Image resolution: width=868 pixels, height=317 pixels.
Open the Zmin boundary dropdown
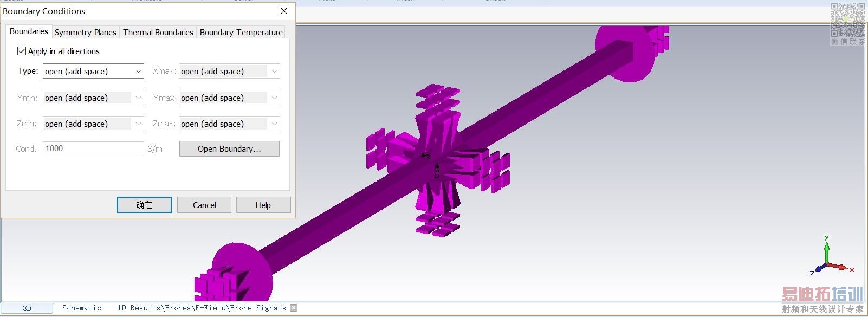point(93,124)
